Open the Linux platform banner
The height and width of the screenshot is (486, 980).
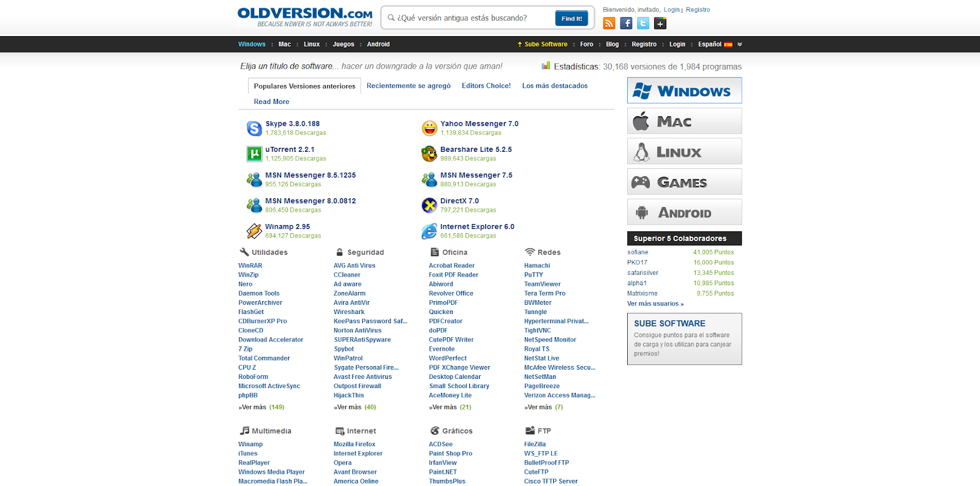tap(684, 151)
